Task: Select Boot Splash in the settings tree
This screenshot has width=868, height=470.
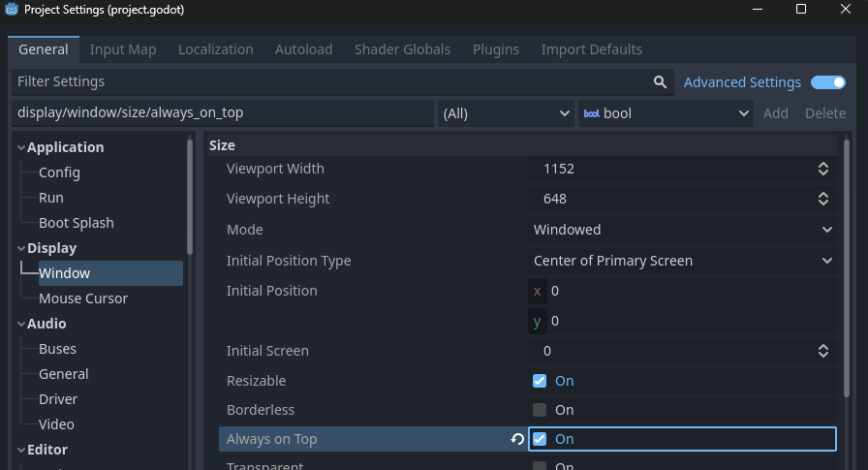Action: (77, 223)
